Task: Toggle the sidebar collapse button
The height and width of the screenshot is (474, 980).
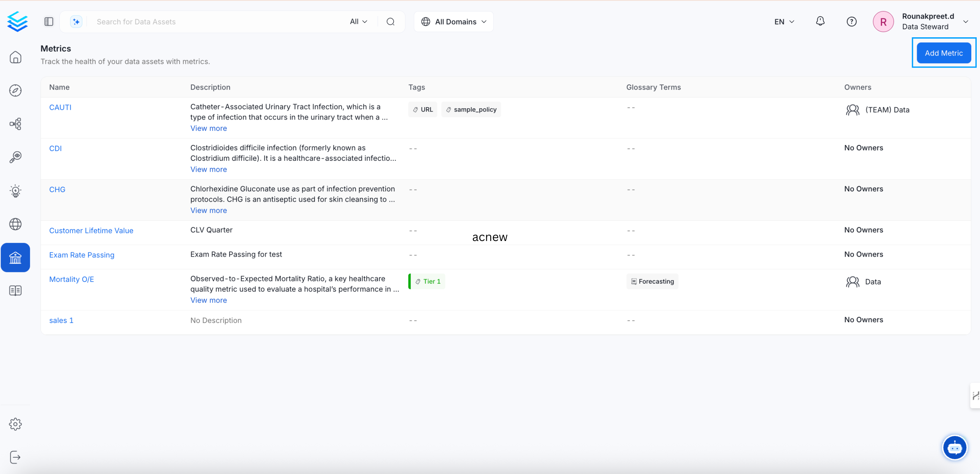Action: (x=49, y=22)
